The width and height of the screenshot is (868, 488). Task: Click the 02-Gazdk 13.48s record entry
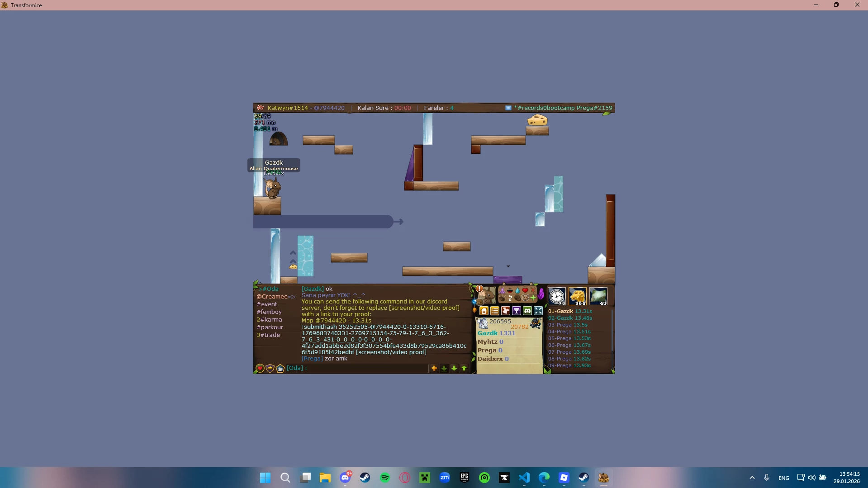click(x=570, y=318)
